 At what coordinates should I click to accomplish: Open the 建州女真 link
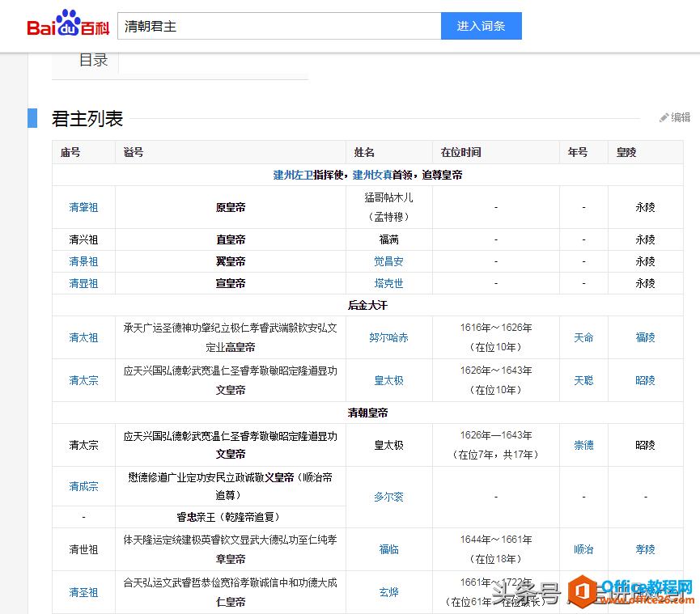(x=372, y=175)
